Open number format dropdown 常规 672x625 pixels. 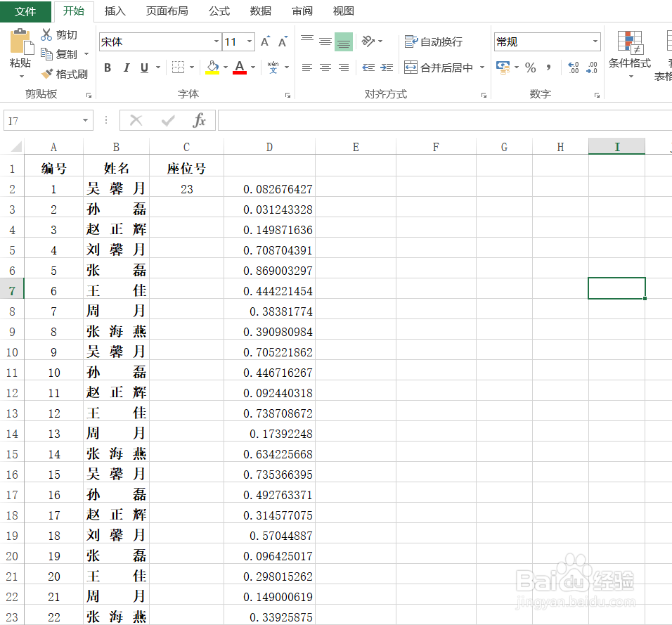click(595, 41)
